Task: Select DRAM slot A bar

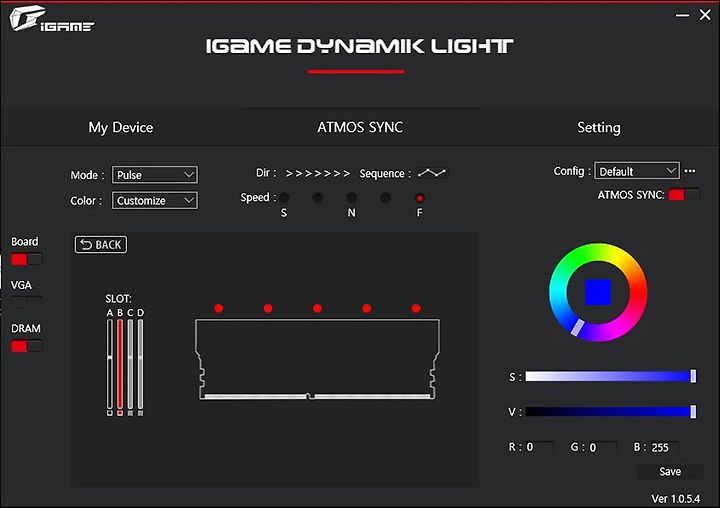Action: (x=110, y=366)
